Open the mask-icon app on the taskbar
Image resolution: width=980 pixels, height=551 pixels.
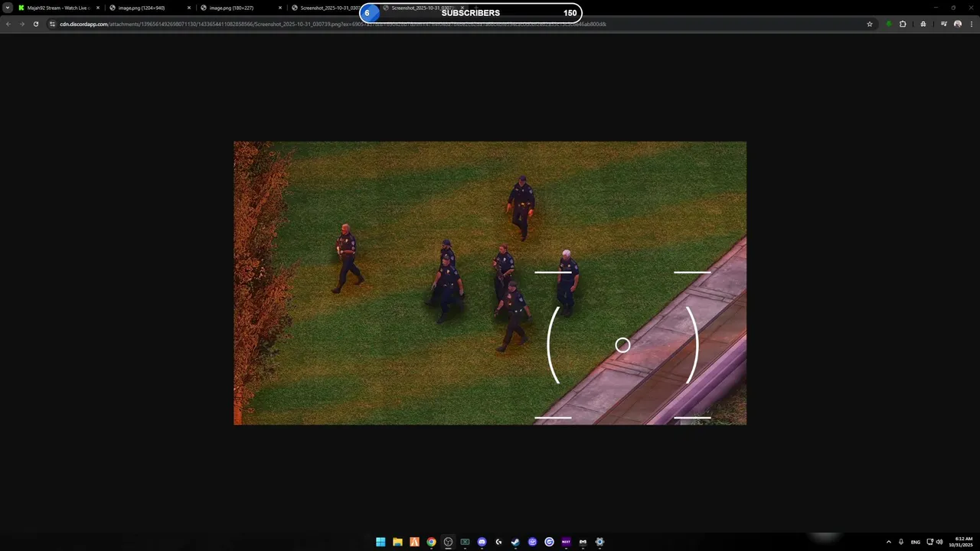[583, 542]
